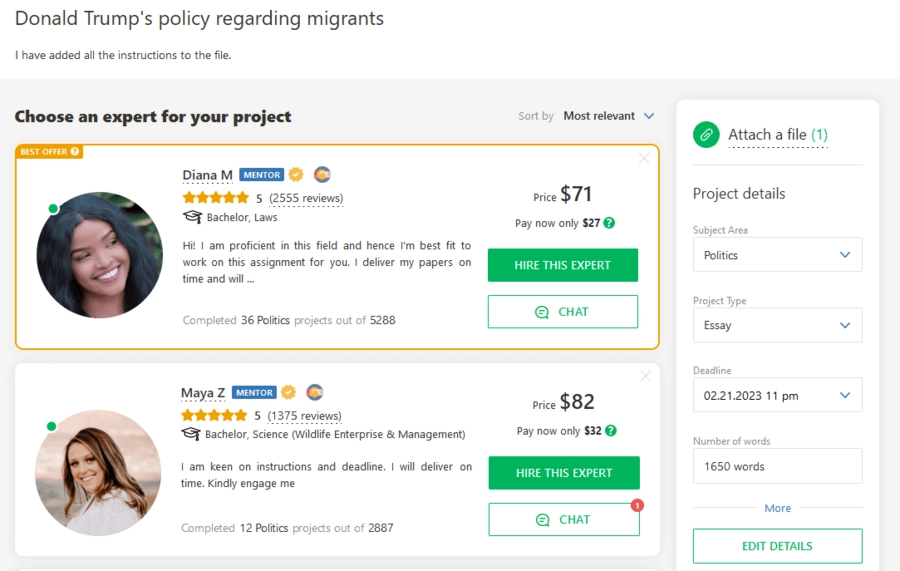Open the Project Type Essay dropdown
900x571 pixels.
point(777,325)
